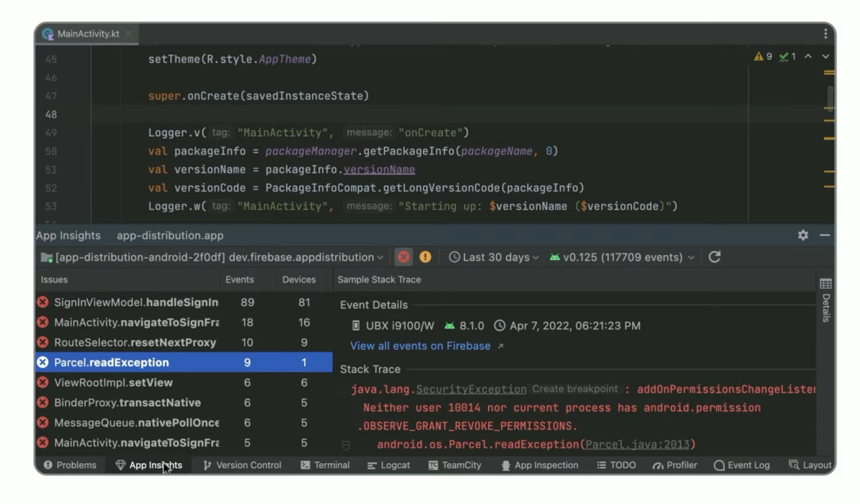Open the v0.125 version dropdown
This screenshot has height=504, width=860.
coord(622,257)
